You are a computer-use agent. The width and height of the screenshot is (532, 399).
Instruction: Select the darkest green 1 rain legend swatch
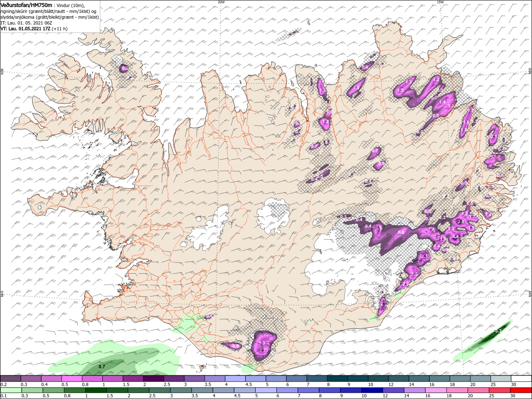pyautogui.click(x=96, y=390)
